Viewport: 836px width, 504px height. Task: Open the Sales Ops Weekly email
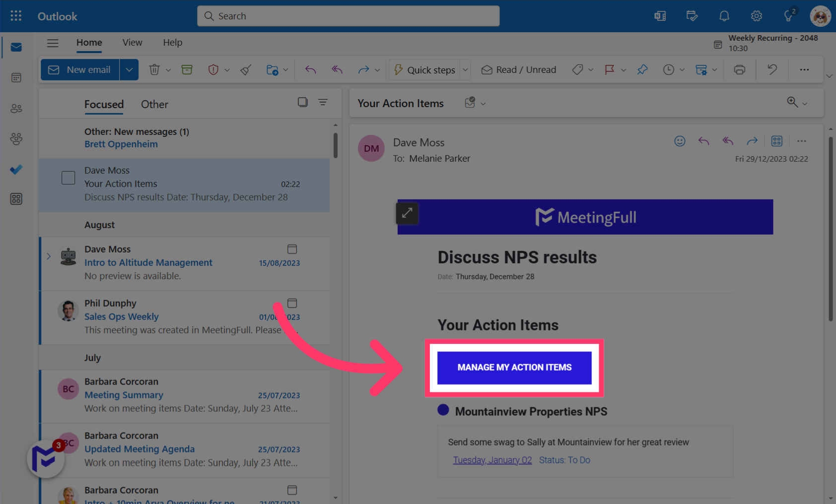185,317
